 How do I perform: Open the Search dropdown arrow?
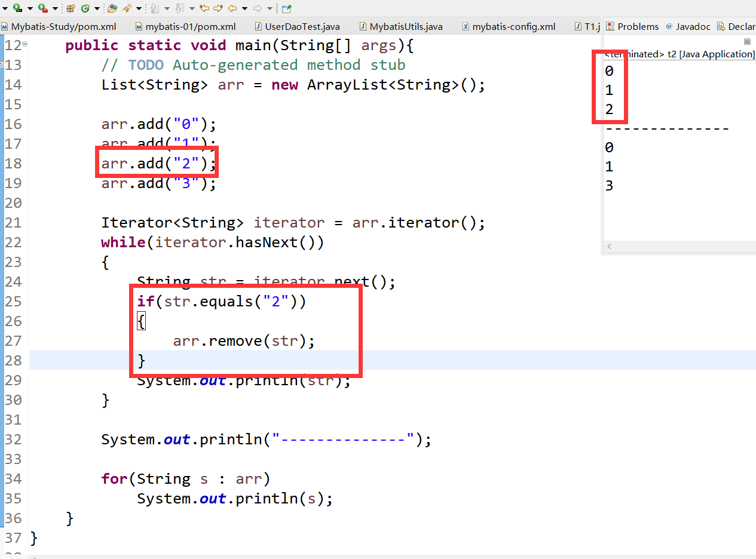[x=139, y=8]
